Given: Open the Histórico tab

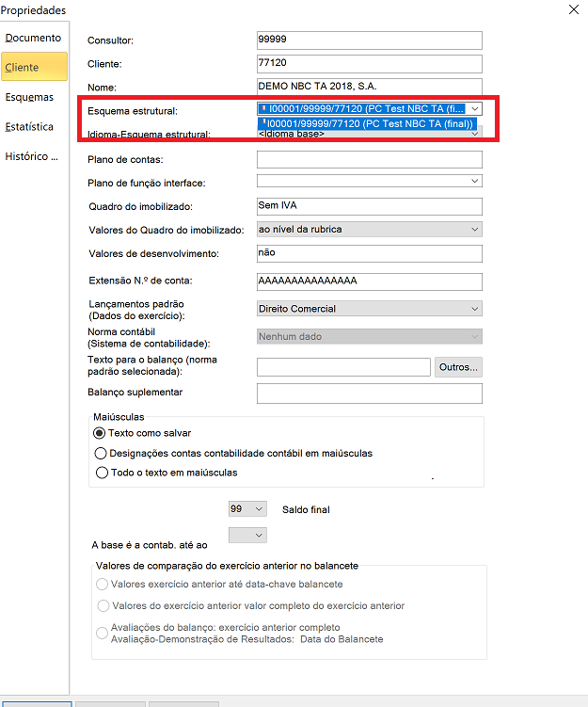Looking at the screenshot, I should [32, 156].
